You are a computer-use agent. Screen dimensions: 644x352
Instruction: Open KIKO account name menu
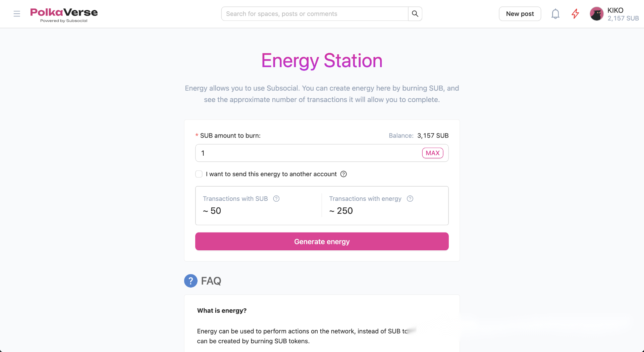click(x=615, y=10)
